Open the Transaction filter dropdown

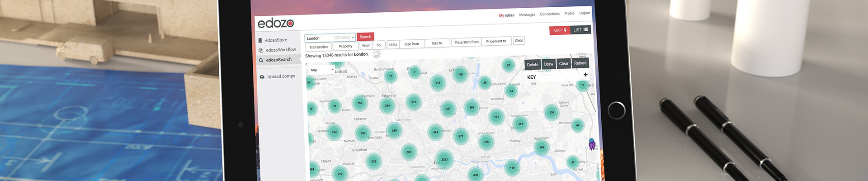pyautogui.click(x=319, y=47)
